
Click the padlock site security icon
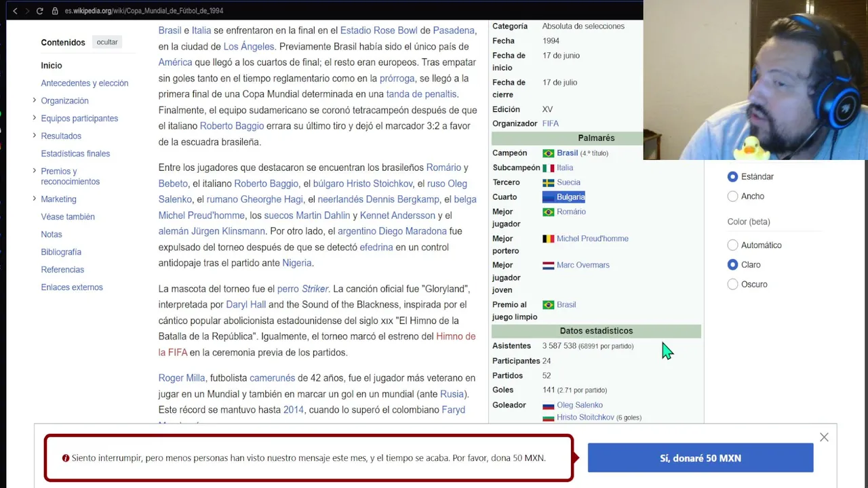(56, 11)
